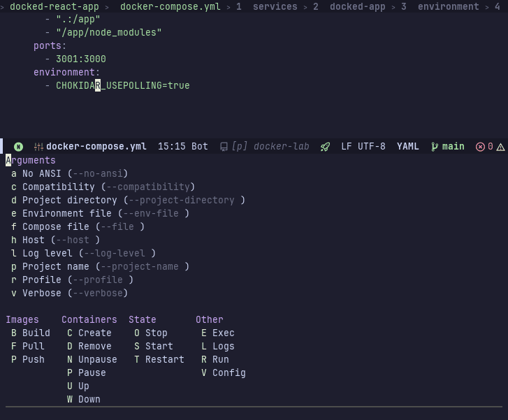
Task: Click docker-compose.yml in the breadcrumb
Action: (x=170, y=6)
